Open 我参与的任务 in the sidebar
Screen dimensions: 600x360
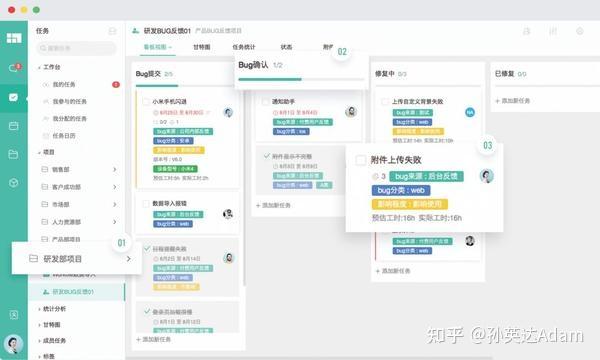(70, 101)
